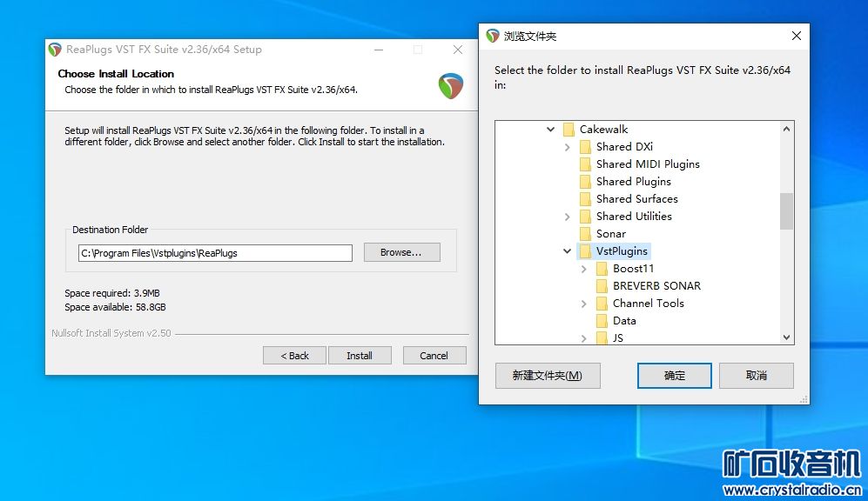This screenshot has height=501, width=868.
Task: Click the Browse... button in the Setup window
Action: pyautogui.click(x=401, y=252)
